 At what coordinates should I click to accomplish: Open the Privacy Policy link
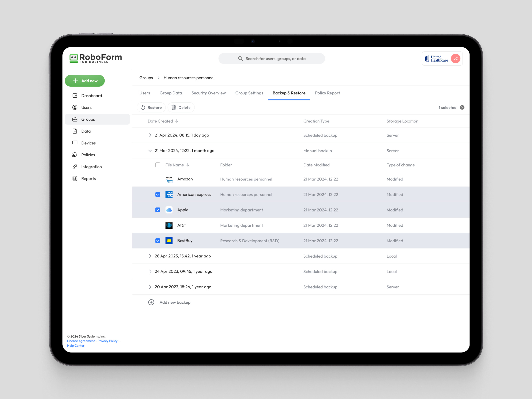click(x=107, y=341)
